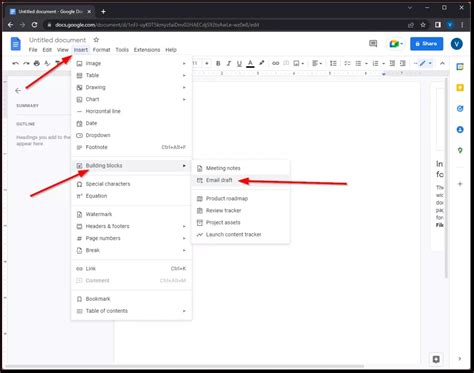Open Google Maps in side panel

(x=460, y=150)
